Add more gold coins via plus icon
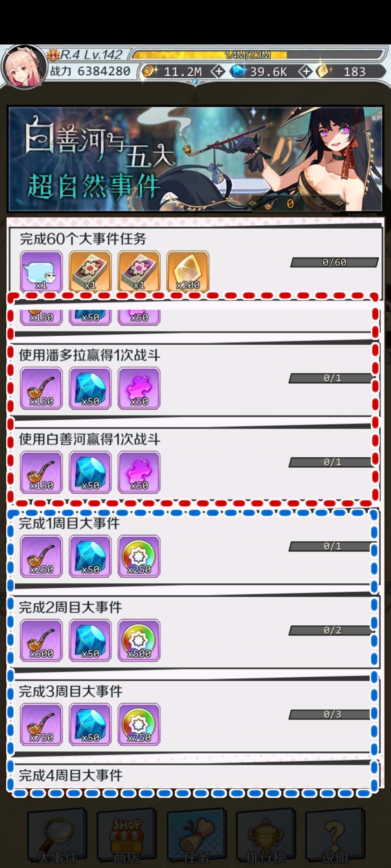Screen dimensions: 391x868 [218, 71]
